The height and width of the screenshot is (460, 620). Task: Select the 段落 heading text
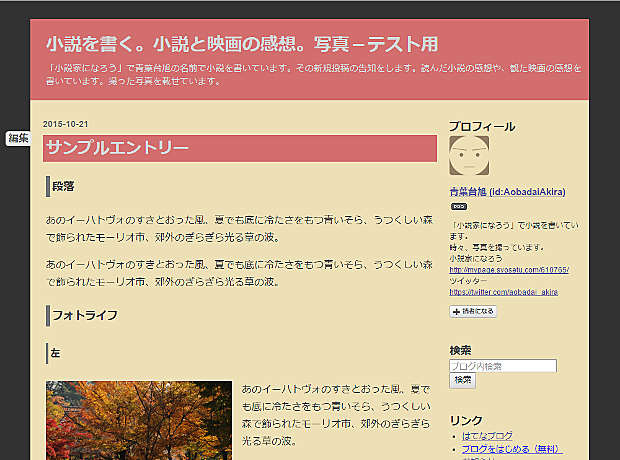(x=63, y=186)
